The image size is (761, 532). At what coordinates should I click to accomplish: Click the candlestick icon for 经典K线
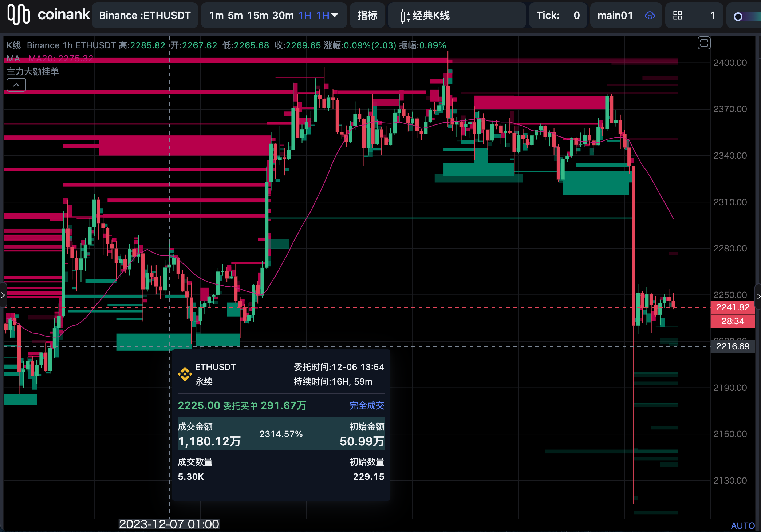405,16
